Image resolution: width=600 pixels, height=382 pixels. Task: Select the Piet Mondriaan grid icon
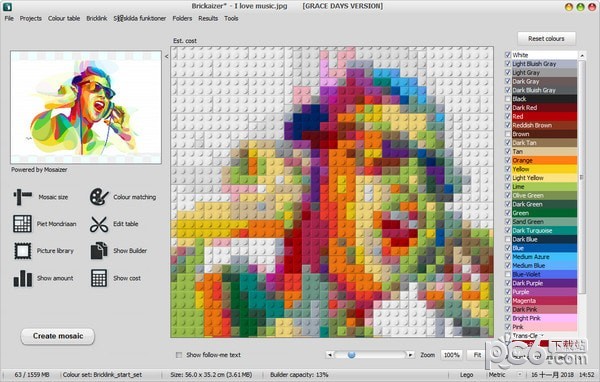click(22, 224)
